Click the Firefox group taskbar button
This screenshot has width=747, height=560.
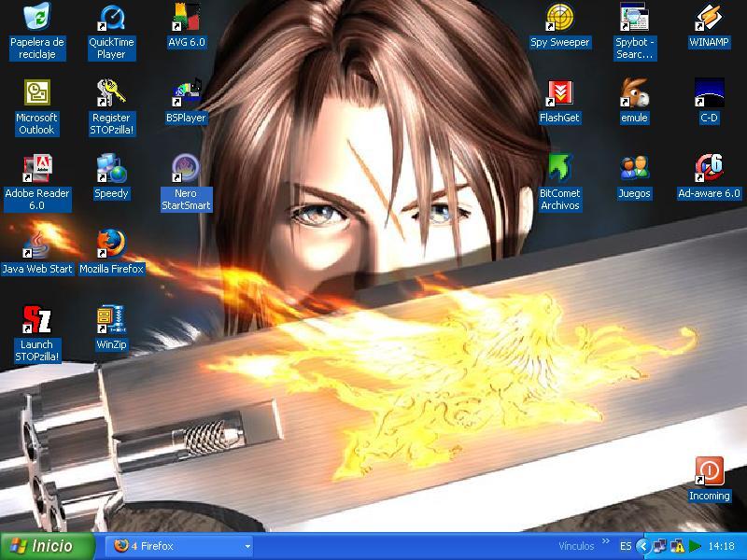[x=180, y=546]
